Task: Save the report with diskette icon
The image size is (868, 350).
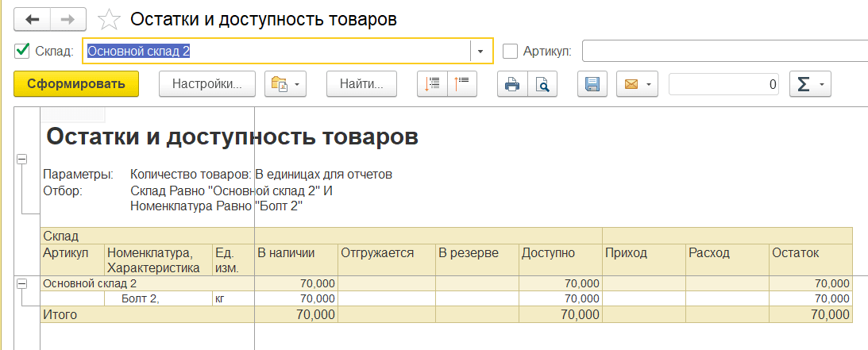Action: click(592, 85)
